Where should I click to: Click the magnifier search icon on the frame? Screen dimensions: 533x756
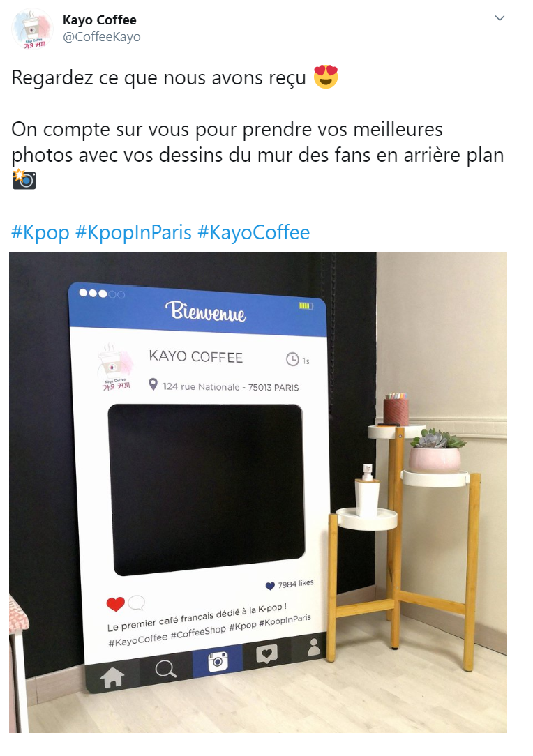[165, 670]
